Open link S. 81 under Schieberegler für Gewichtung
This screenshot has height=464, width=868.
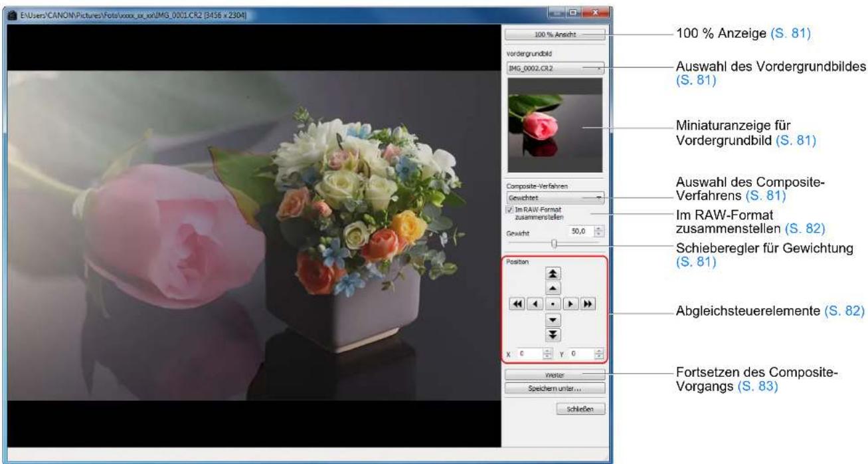click(695, 264)
